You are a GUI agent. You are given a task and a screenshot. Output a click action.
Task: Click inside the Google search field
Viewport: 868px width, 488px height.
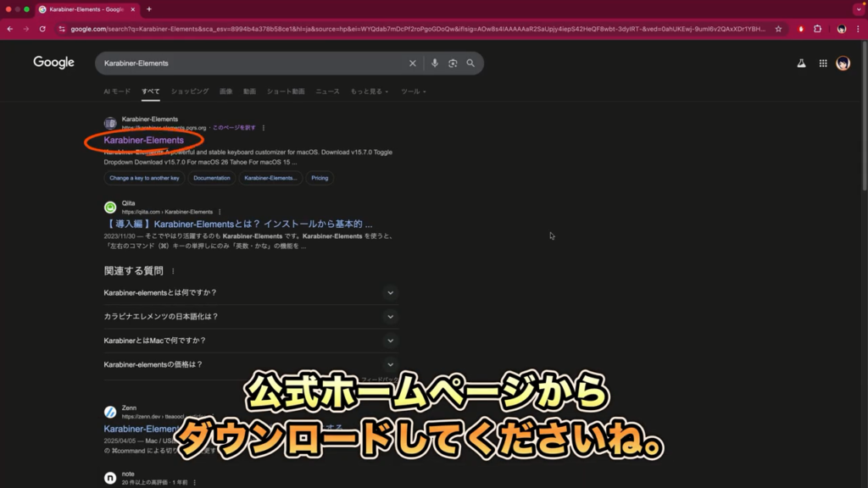[x=246, y=64]
